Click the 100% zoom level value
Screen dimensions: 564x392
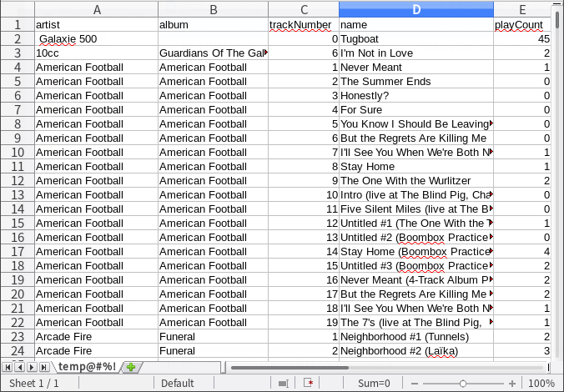point(541,384)
